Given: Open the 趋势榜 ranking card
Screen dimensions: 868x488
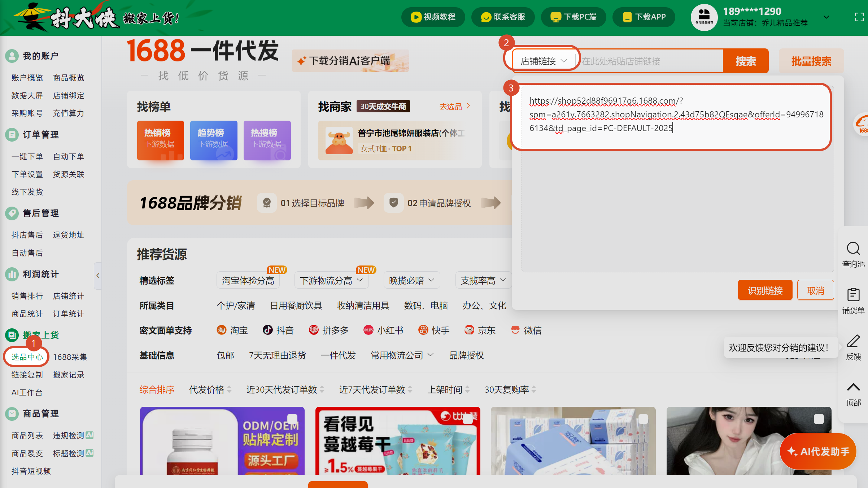Looking at the screenshot, I should click(x=214, y=140).
